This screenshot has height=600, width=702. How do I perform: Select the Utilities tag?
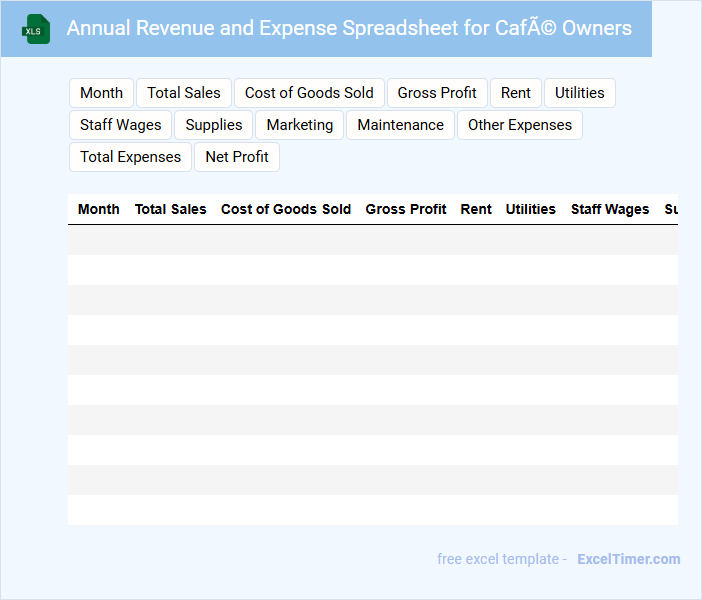(x=580, y=93)
